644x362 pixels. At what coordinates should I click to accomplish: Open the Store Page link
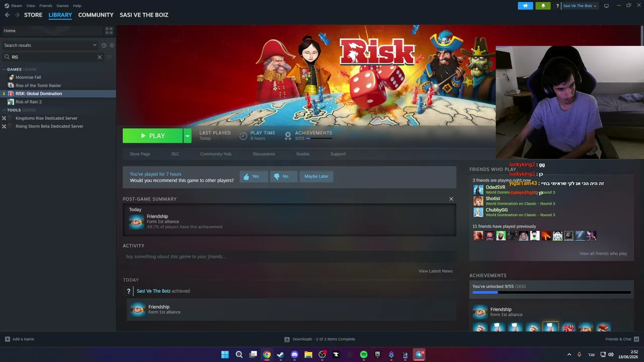click(x=140, y=154)
